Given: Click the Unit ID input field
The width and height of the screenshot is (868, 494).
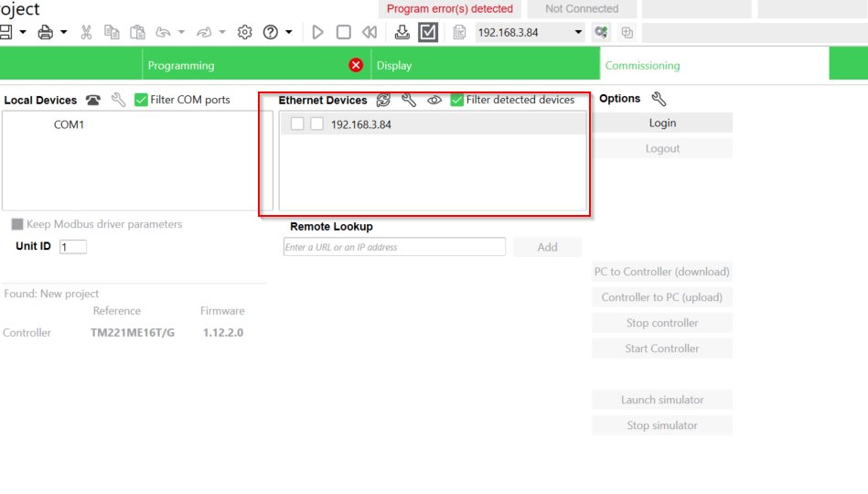Looking at the screenshot, I should tap(73, 247).
